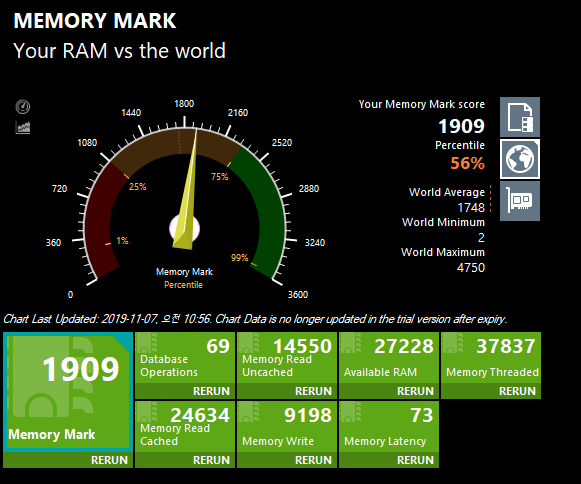
Task: Select the Memory Read Cached 24634 tile
Action: 185,427
